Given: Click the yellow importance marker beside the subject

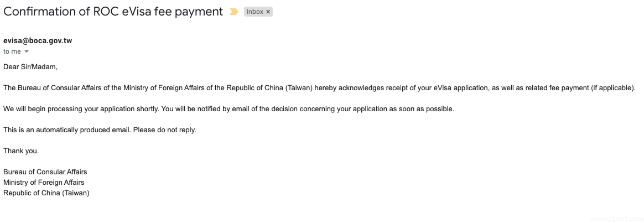Looking at the screenshot, I should coord(234,12).
